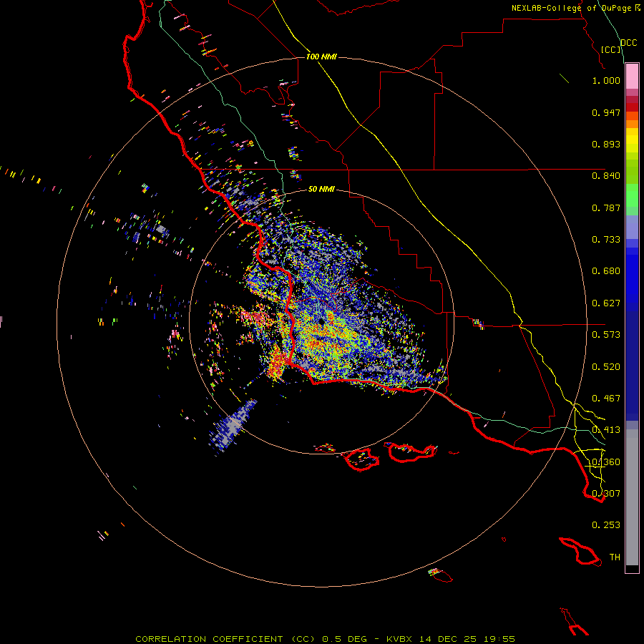
Task: Click the 0.733 scale value
Action: pyautogui.click(x=606, y=240)
